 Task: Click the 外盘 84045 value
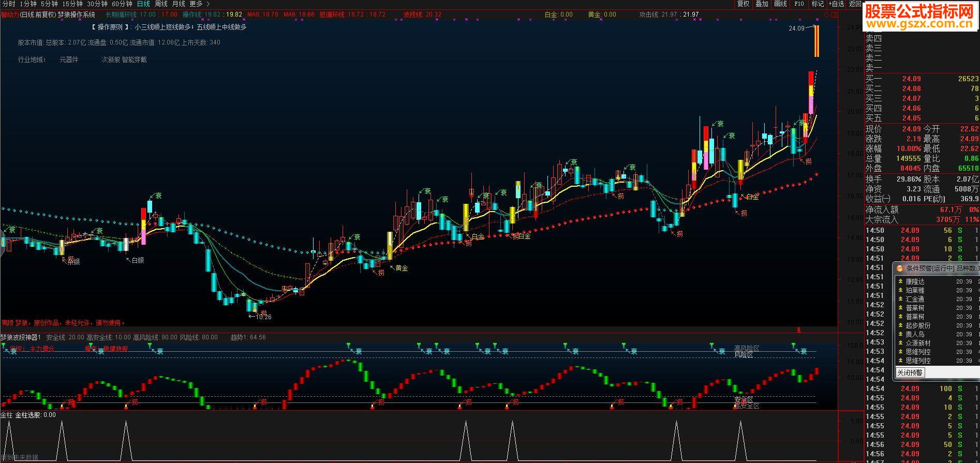pyautogui.click(x=910, y=169)
